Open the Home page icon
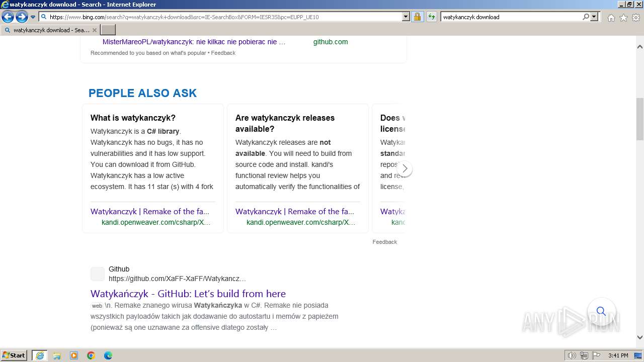 (x=611, y=18)
